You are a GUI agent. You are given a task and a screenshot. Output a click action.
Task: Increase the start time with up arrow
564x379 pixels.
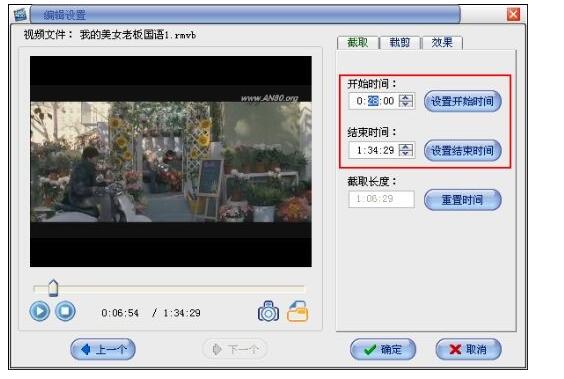406,97
